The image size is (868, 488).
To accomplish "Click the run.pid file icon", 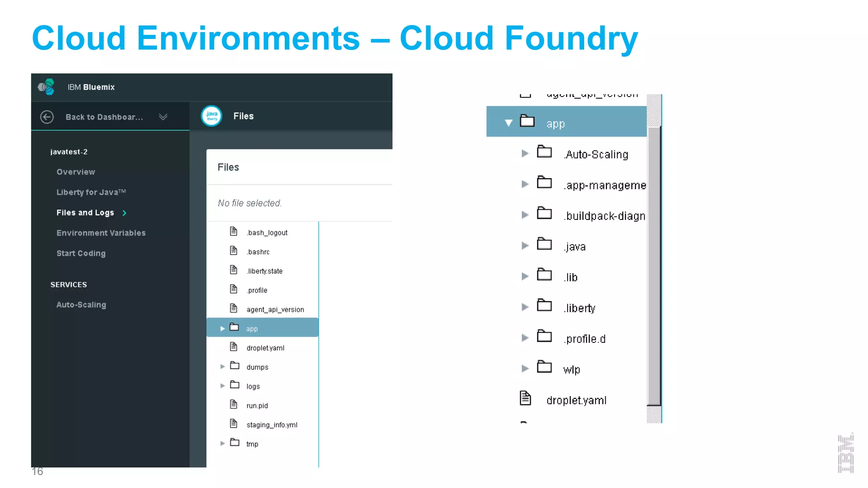I will 234,404.
